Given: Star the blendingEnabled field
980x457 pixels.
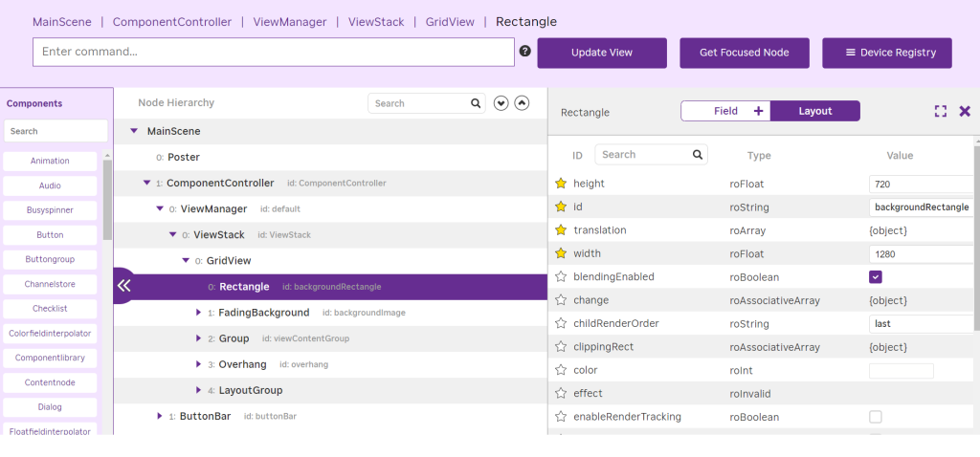Looking at the screenshot, I should [561, 276].
